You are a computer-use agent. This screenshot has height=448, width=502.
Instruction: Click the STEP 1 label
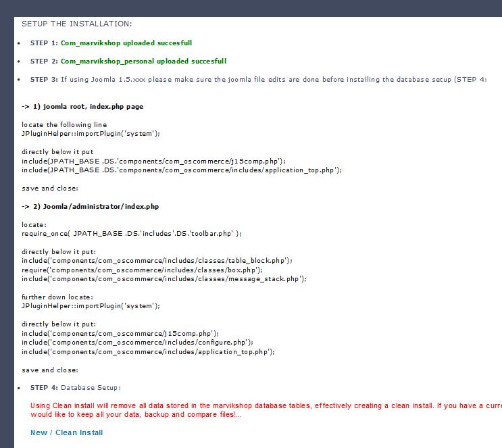44,43
